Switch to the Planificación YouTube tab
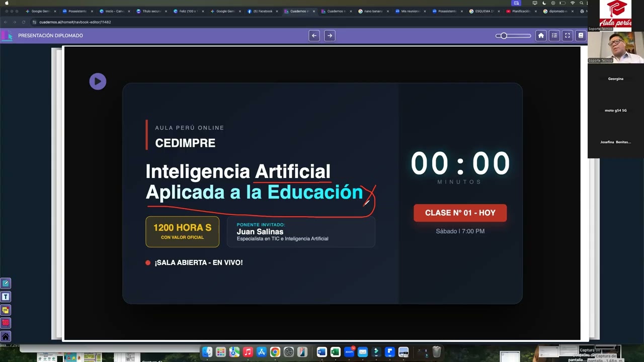Screen dimensions: 644x362 click(521, 11)
